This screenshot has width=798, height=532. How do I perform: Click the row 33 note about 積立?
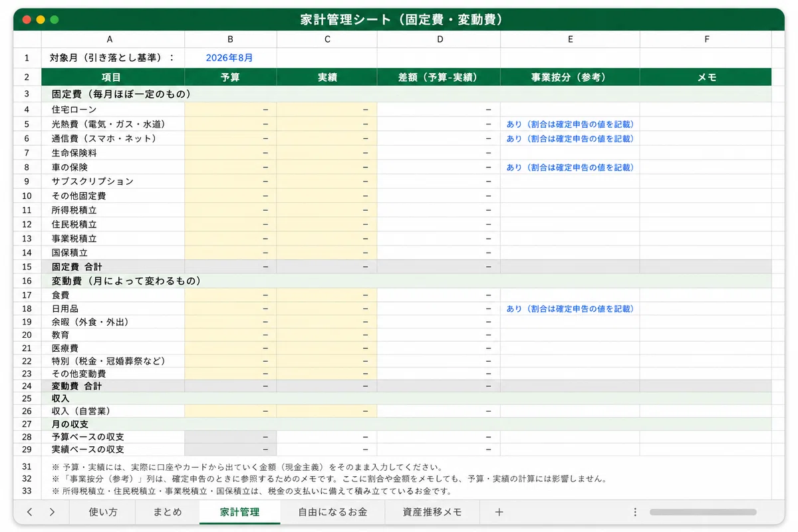251,491
